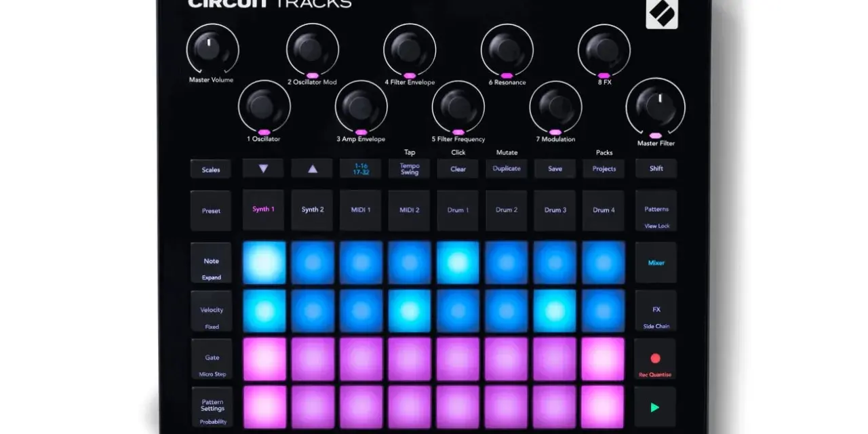Open the Scales view button
Screen dimensions: 868x434
pos(211,169)
